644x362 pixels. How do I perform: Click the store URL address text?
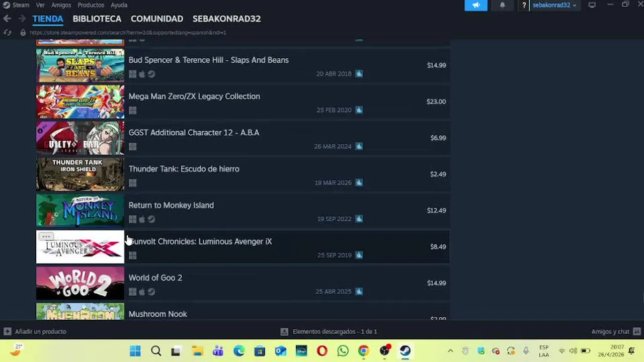128,32
